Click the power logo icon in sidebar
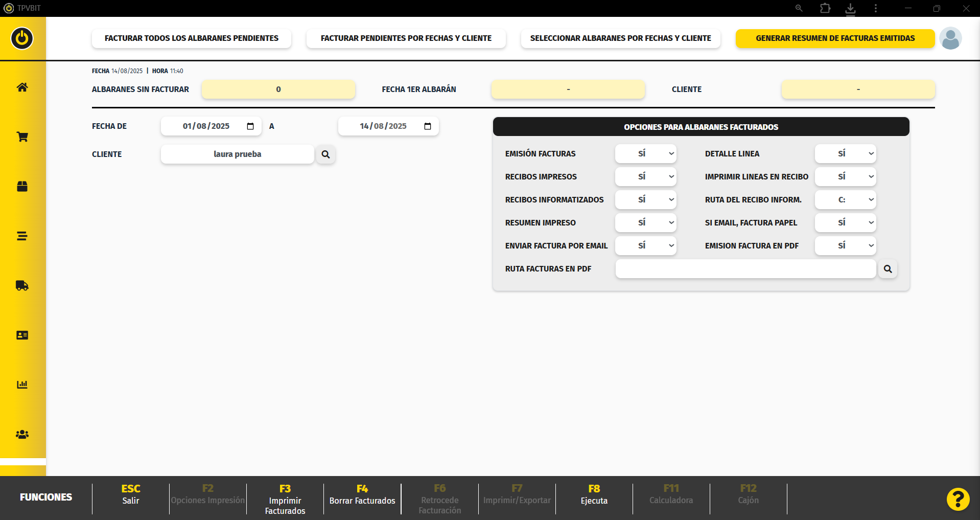This screenshot has height=520, width=980. pos(22,38)
